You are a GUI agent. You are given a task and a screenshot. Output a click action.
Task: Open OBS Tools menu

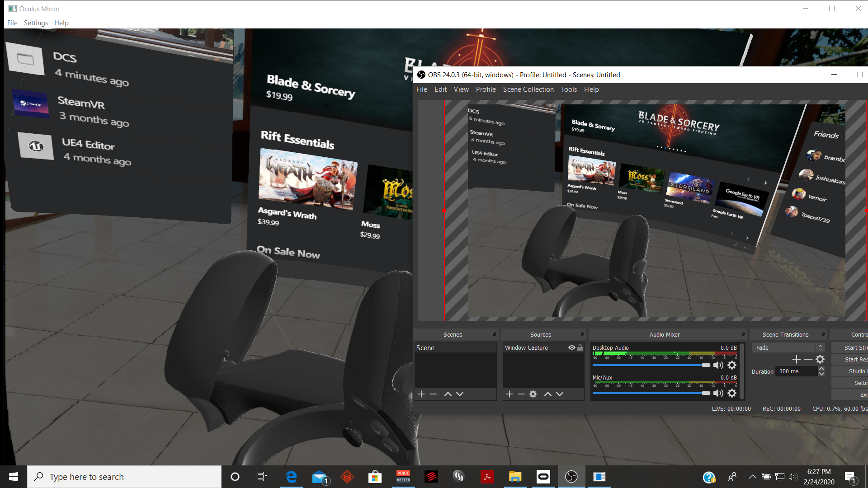[569, 89]
